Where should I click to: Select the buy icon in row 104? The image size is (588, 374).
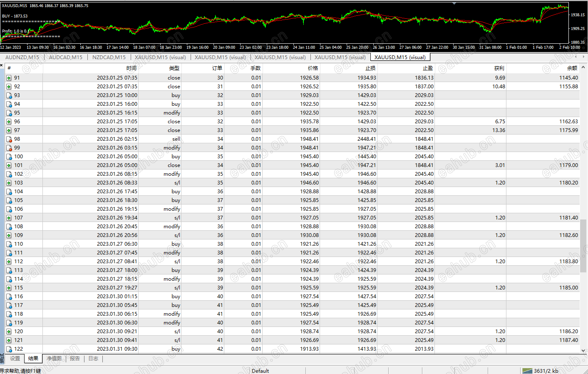point(9,192)
